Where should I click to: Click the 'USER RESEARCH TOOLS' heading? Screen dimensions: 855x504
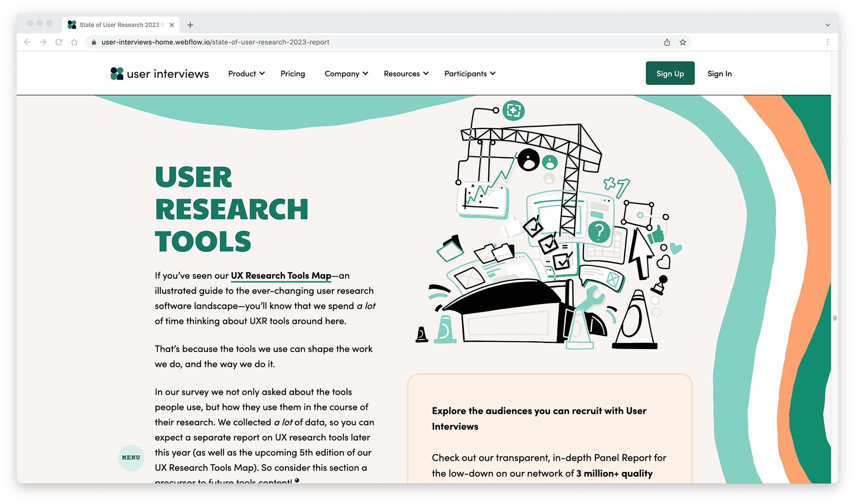point(232,209)
